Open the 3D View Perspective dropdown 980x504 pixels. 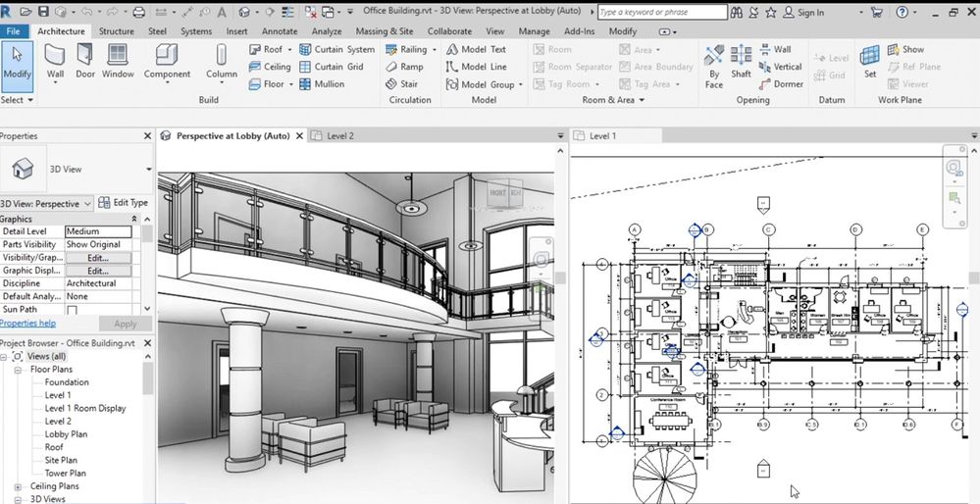[87, 203]
